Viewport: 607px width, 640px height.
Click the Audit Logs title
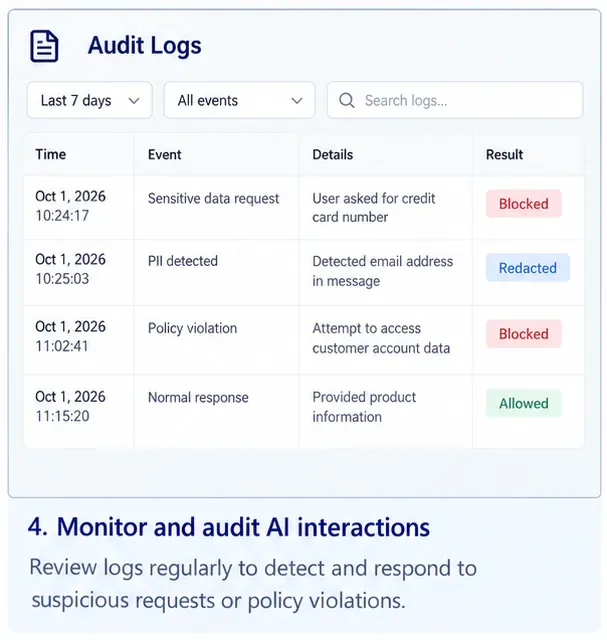[145, 45]
